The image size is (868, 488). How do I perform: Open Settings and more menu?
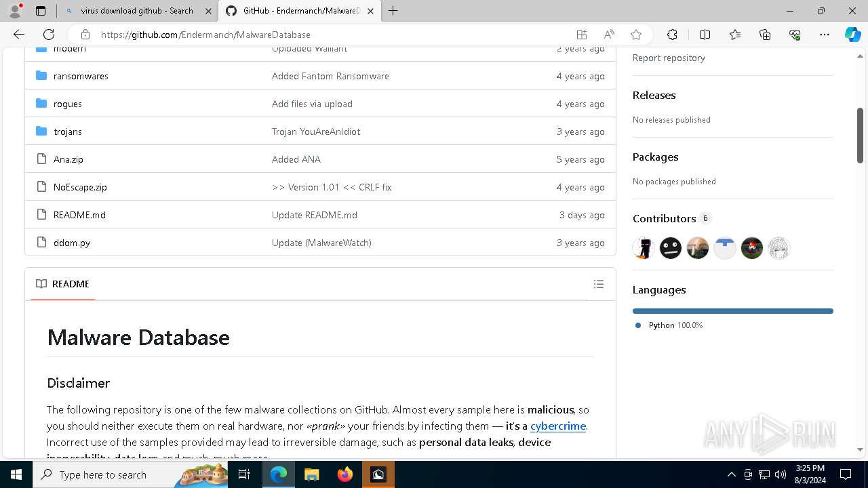pos(825,35)
